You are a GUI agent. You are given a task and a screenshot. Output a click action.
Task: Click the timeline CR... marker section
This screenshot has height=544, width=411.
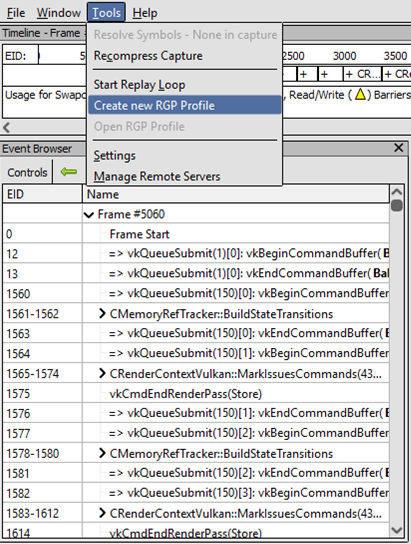tap(362, 74)
